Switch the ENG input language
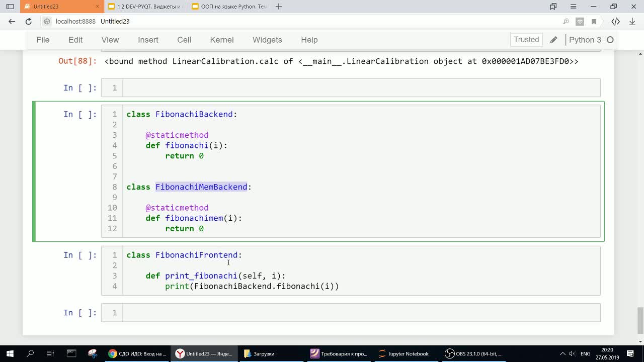This screenshot has height=362, width=644. click(586, 353)
